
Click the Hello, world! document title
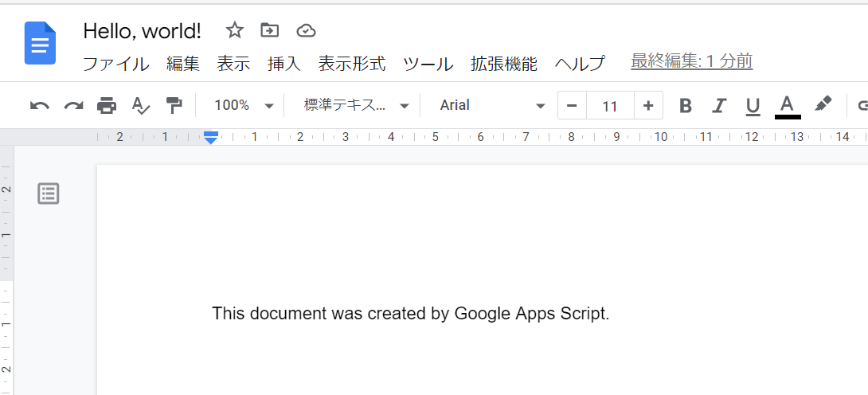(143, 31)
